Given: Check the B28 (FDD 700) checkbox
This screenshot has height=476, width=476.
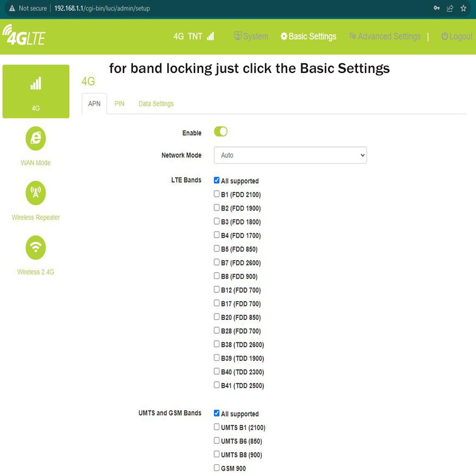Looking at the screenshot, I should (x=217, y=331).
